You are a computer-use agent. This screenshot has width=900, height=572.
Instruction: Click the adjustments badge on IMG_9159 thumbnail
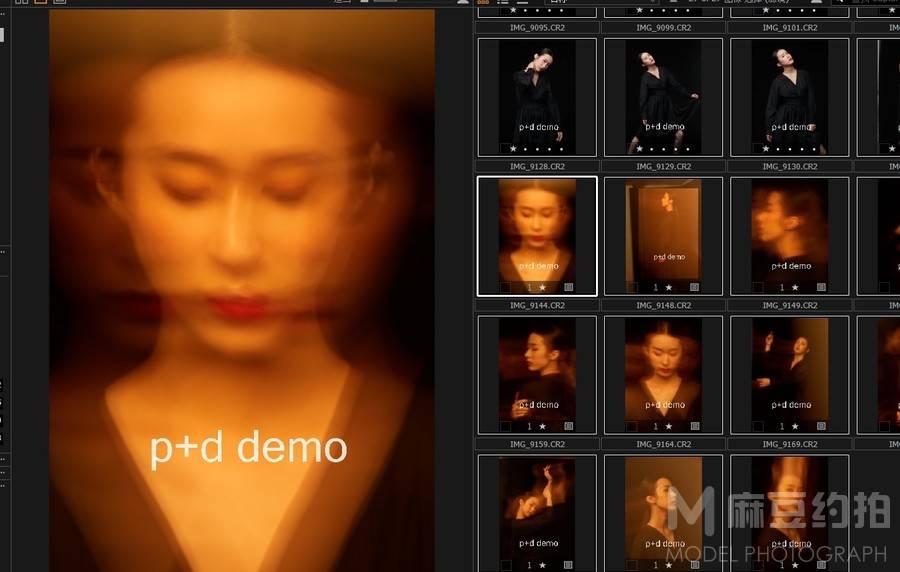[x=568, y=426]
